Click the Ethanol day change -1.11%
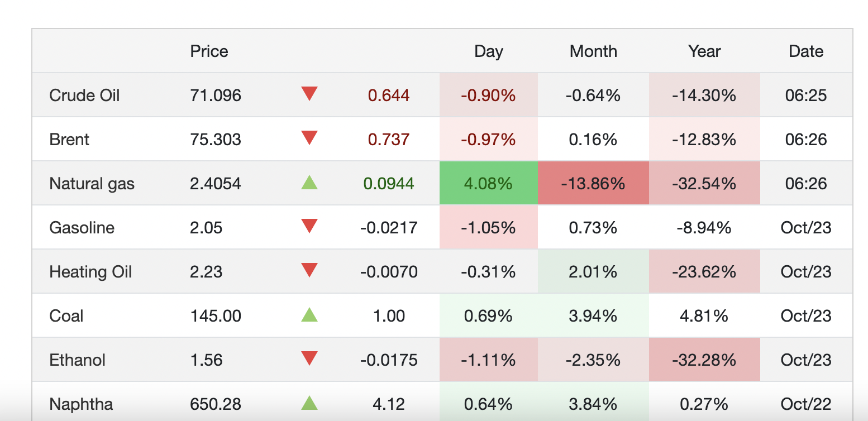Viewport: 868px width, 421px height. 488,360
